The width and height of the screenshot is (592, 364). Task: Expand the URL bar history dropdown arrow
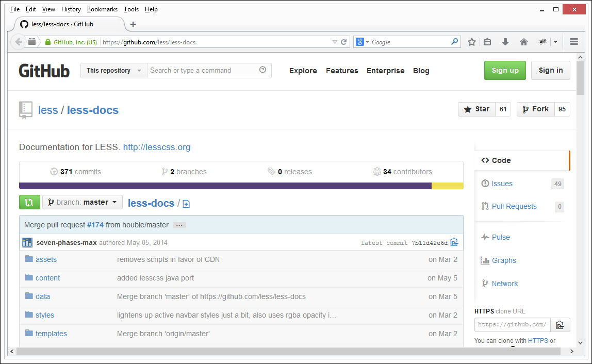point(335,42)
